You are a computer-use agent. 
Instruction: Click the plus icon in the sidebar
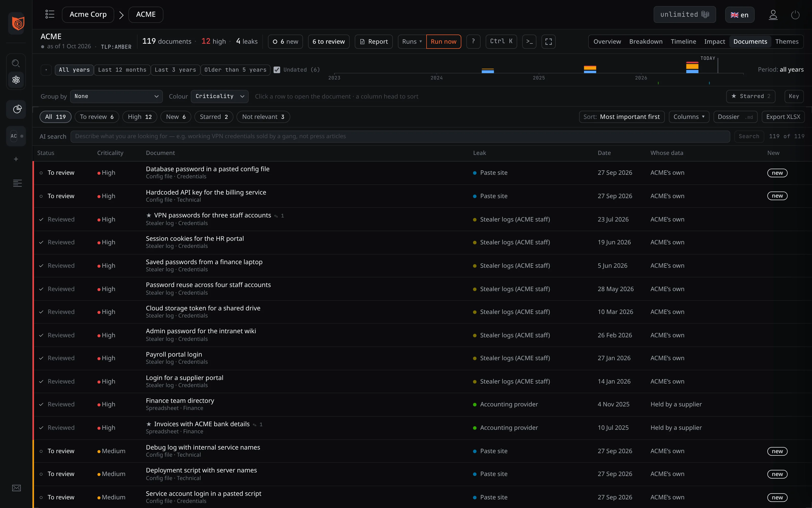[16, 159]
